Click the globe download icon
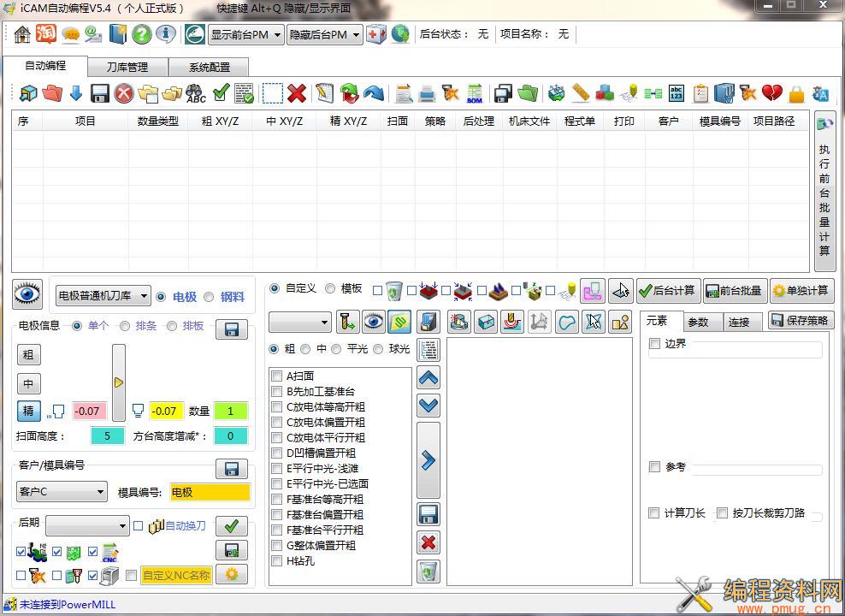 [x=400, y=34]
